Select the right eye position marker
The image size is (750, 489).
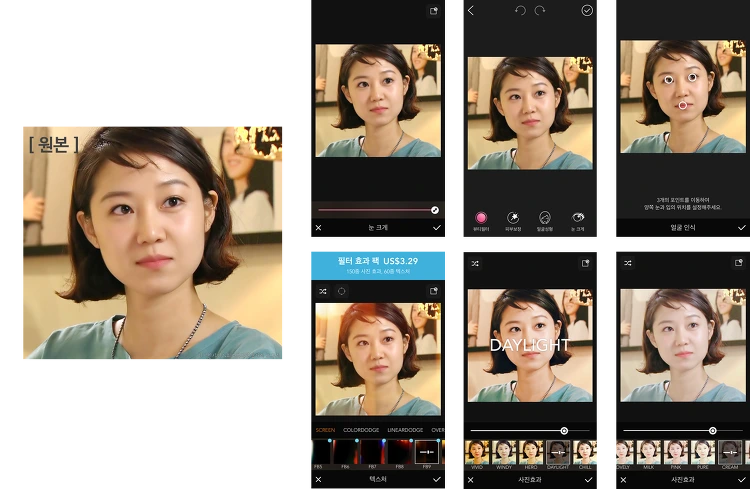point(693,77)
